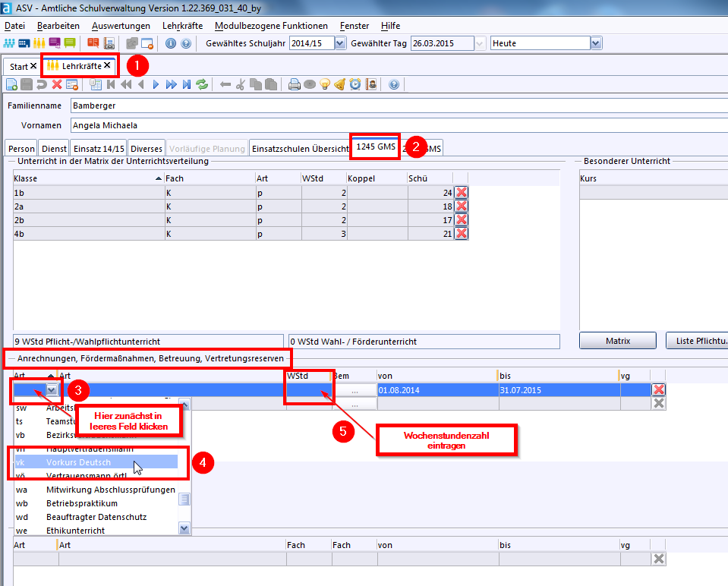This screenshot has width=728, height=586.
Task: Click the Familienname field containing Bamberger
Action: tap(399, 106)
